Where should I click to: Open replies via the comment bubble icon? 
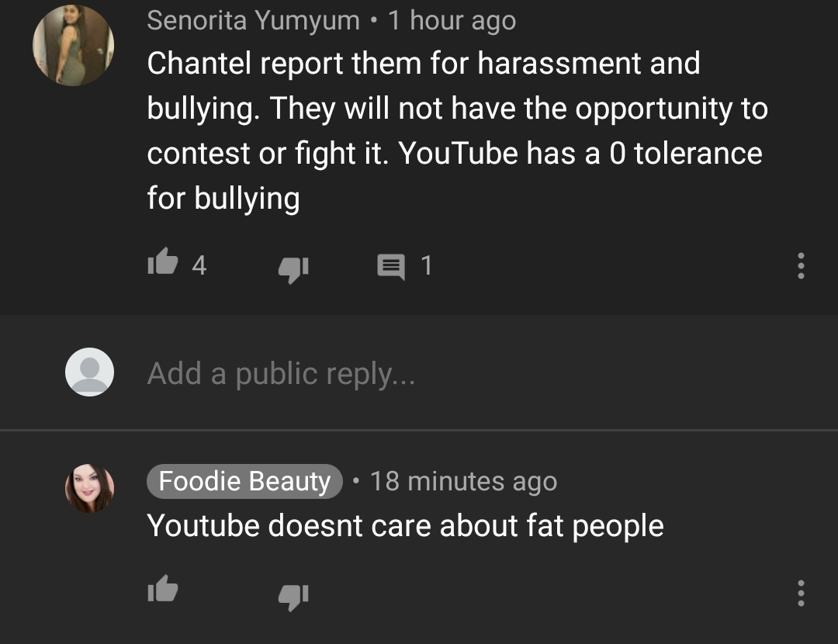coord(390,267)
